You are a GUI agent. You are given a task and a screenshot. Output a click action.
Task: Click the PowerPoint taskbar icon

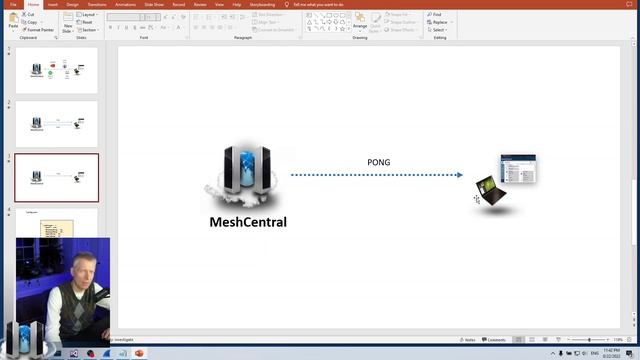click(139, 353)
